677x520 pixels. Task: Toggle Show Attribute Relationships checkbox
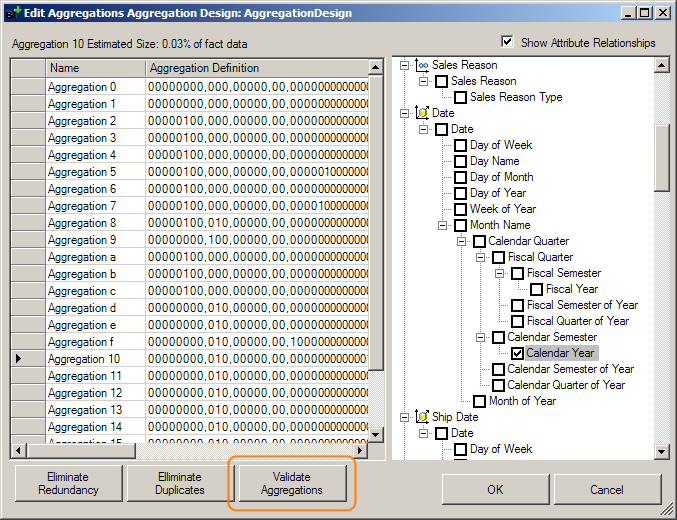pos(507,42)
